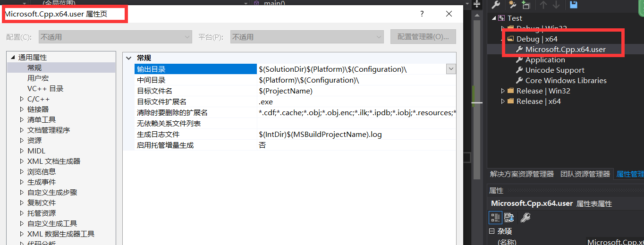Select XML 文档生成器 tree item
Screen dimensions: 644x245
[54, 161]
